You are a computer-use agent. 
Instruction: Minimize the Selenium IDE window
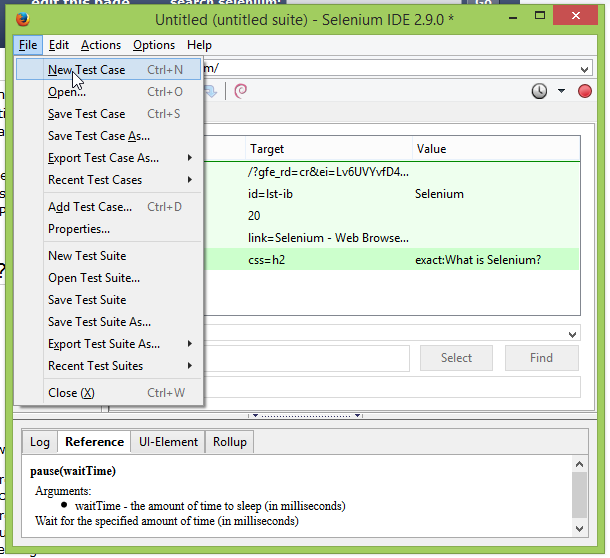(x=513, y=18)
